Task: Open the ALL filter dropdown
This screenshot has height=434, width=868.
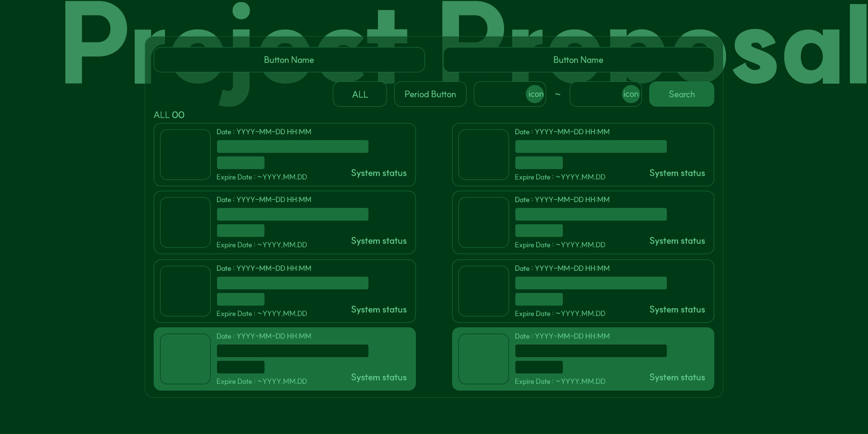Action: (360, 94)
